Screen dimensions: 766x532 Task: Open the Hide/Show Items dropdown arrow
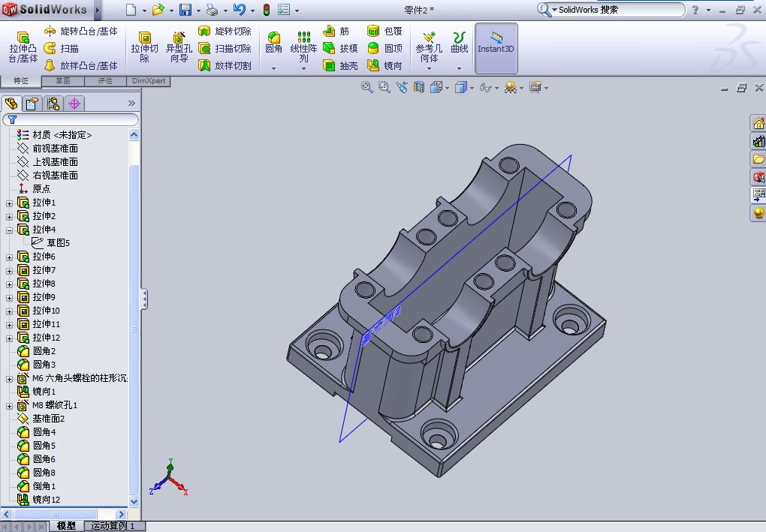click(x=497, y=89)
